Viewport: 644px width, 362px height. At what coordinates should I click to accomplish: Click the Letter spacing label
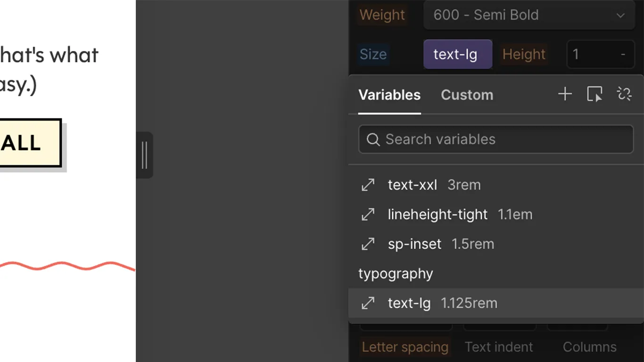point(405,347)
